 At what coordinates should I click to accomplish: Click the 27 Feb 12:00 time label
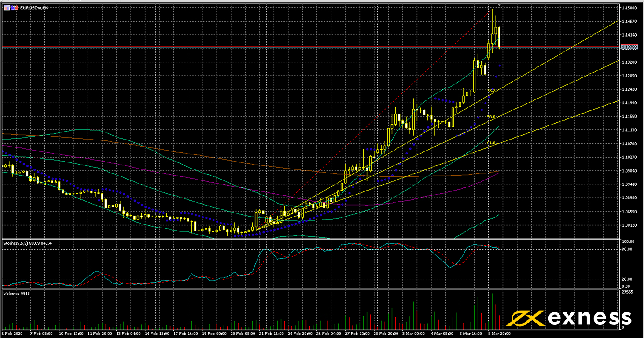[358, 334]
